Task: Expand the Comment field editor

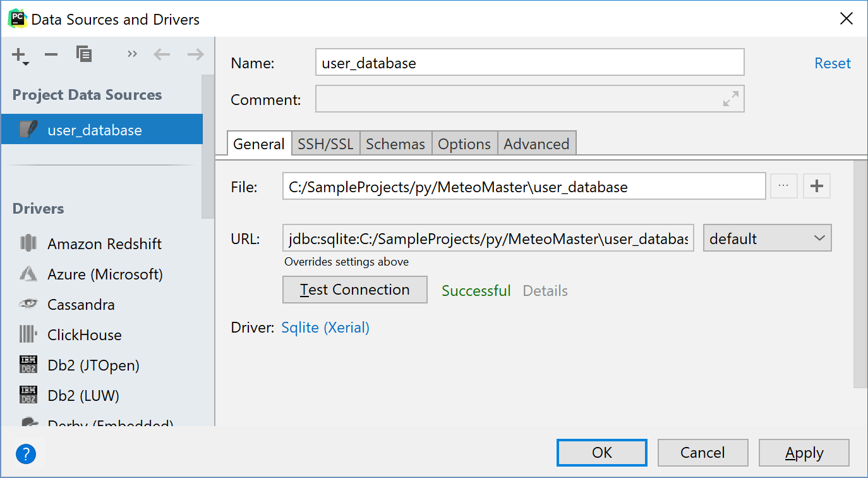Action: tap(731, 99)
